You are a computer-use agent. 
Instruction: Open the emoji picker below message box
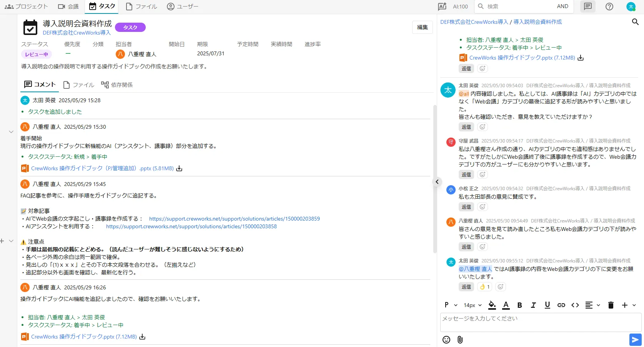pos(446,340)
